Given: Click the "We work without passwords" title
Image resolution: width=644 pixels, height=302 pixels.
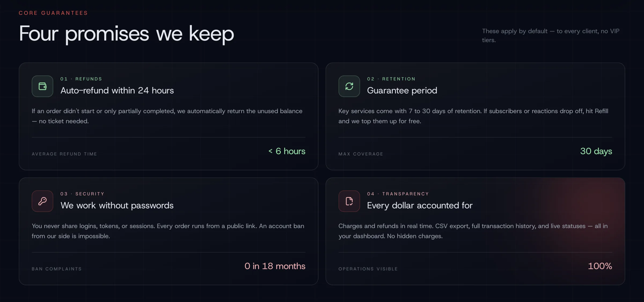Looking at the screenshot, I should [x=117, y=206].
